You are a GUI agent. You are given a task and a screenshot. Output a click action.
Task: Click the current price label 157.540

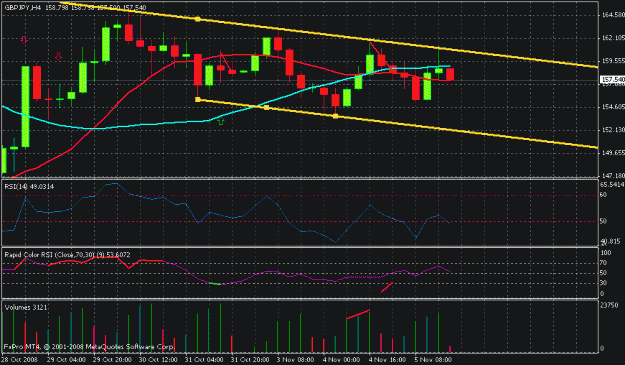click(613, 80)
